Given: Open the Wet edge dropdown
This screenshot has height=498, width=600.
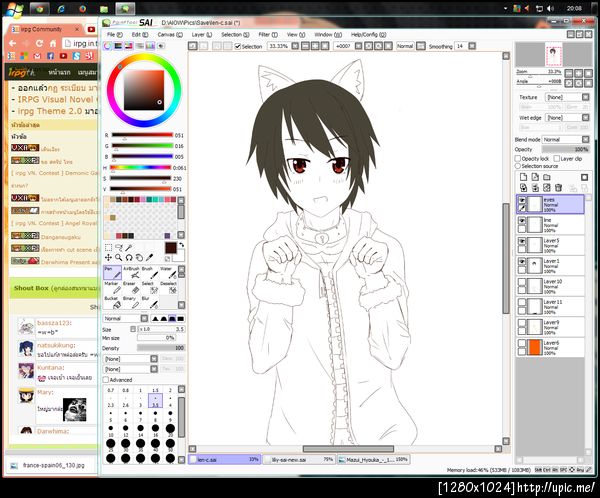Looking at the screenshot, I should coord(568,118).
